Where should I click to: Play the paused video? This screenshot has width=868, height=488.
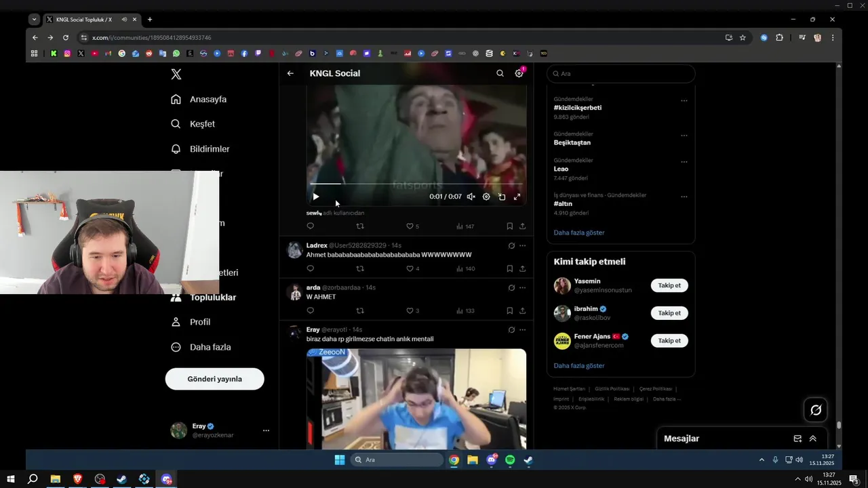click(315, 197)
